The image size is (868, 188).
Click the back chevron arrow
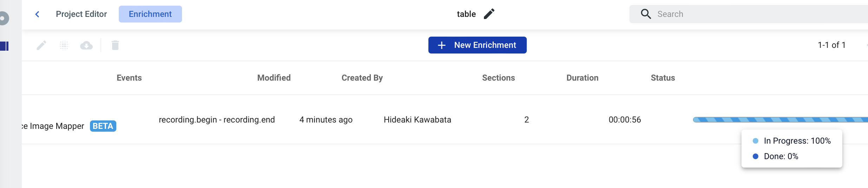point(37,14)
